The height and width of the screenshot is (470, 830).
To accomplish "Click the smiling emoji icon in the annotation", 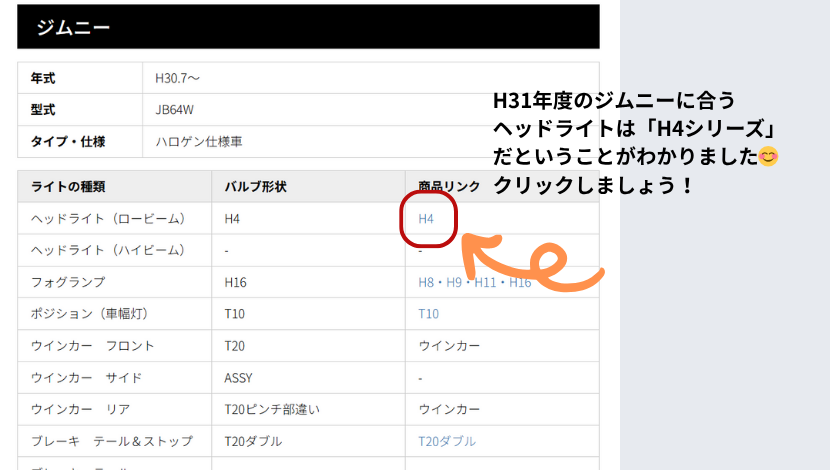I will pyautogui.click(x=769, y=157).
